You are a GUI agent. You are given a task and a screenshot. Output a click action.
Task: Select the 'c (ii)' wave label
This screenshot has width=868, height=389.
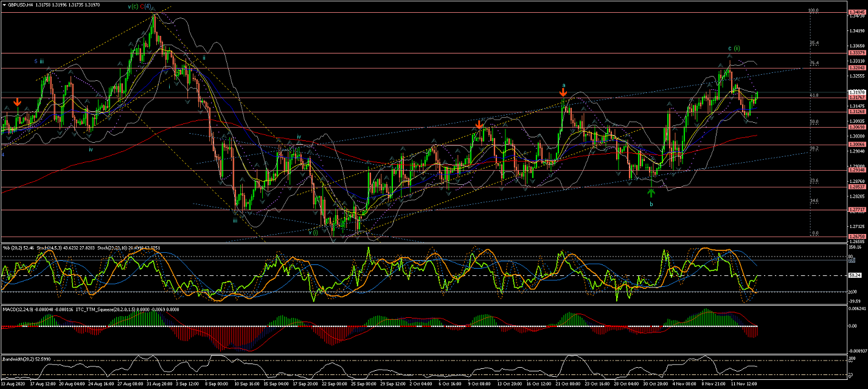click(734, 48)
